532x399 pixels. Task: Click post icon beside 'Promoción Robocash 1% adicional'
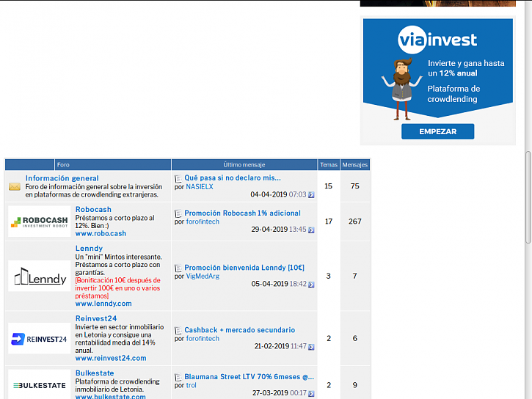pos(178,213)
